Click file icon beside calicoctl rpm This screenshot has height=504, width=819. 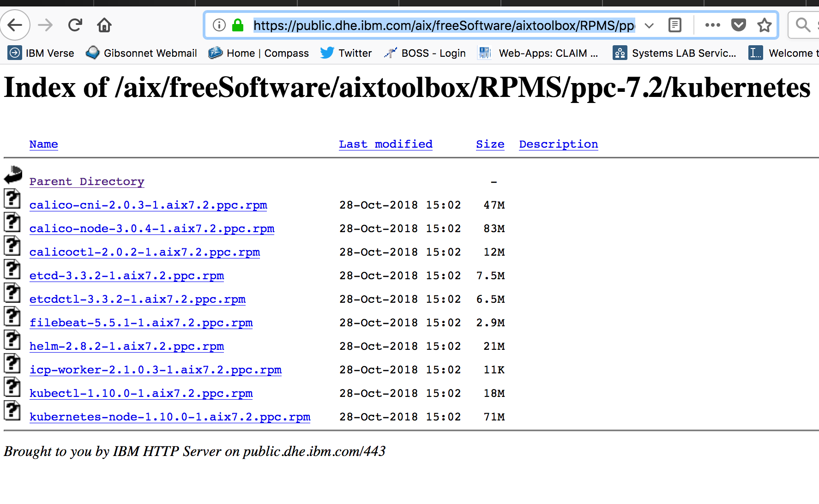point(12,246)
